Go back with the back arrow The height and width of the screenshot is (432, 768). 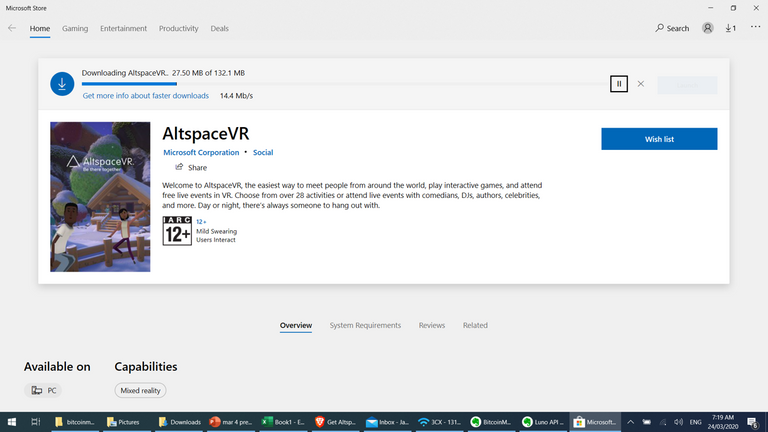pyautogui.click(x=12, y=28)
